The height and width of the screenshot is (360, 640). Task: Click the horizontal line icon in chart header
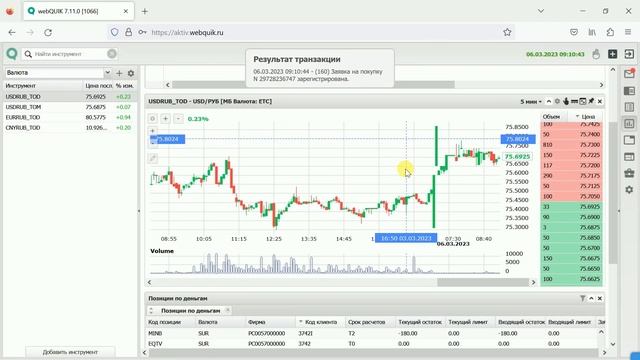click(x=574, y=101)
